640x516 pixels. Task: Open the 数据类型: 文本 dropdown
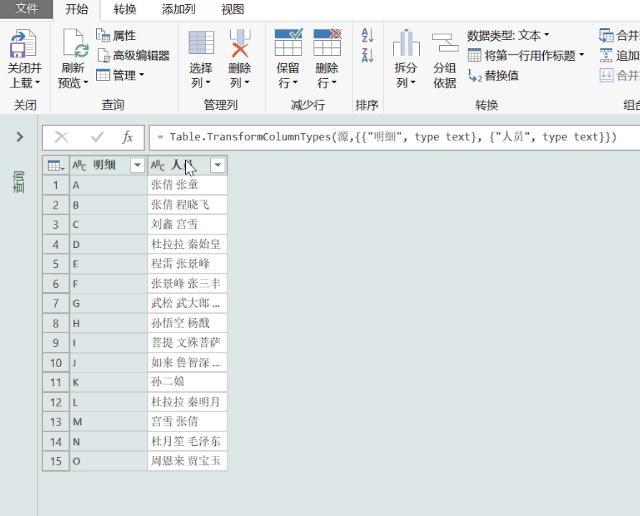[x=508, y=36]
